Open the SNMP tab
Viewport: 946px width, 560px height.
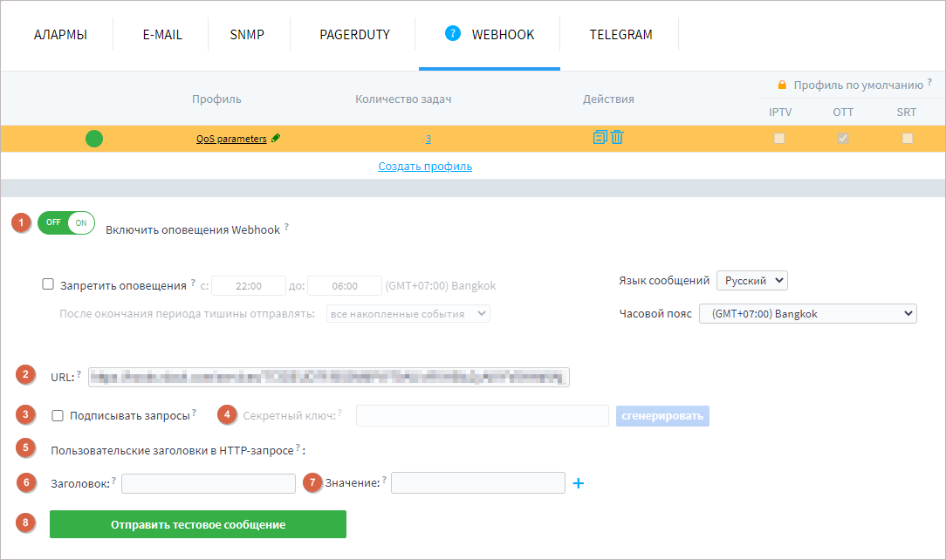[247, 35]
